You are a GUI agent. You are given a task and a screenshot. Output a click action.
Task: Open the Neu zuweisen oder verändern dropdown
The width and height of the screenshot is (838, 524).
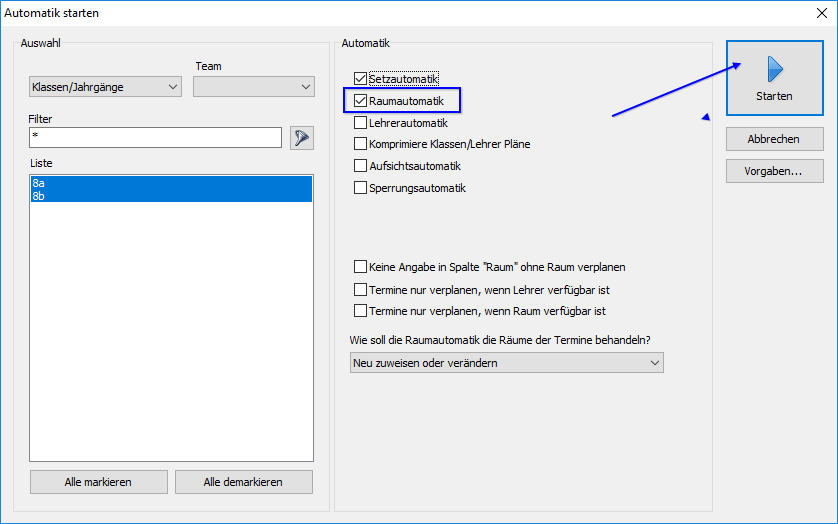(507, 363)
